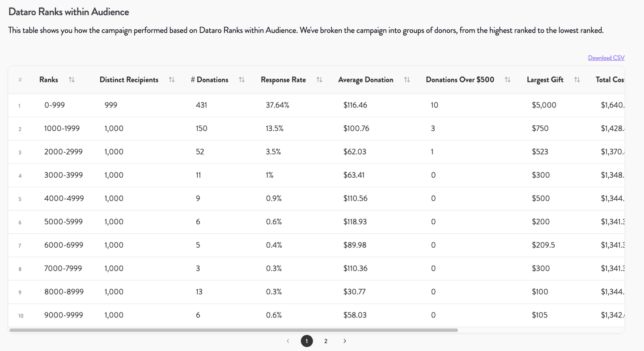644x351 pixels.
Task: Click the Average Donation header label
Action: pyautogui.click(x=366, y=80)
